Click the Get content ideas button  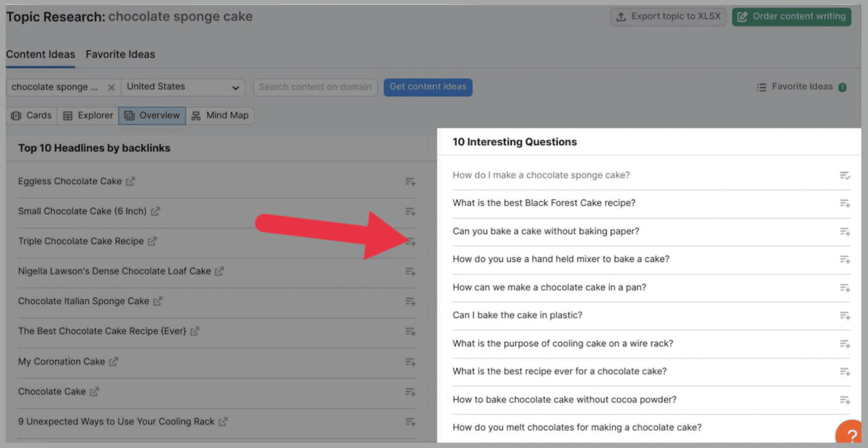pos(427,87)
